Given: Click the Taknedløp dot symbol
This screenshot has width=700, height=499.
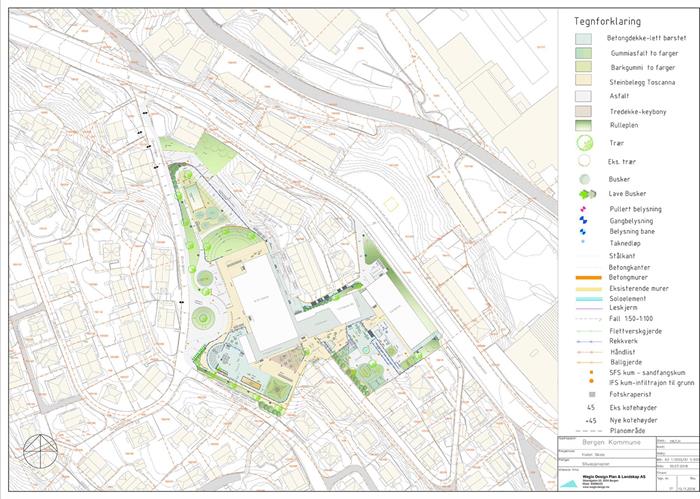Looking at the screenshot, I should coord(582,242).
